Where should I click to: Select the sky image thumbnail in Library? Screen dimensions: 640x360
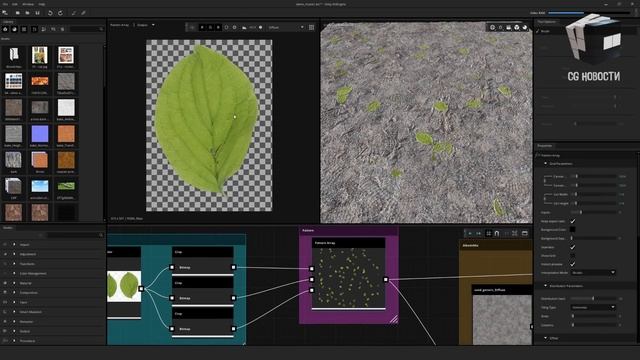[x=40, y=186]
